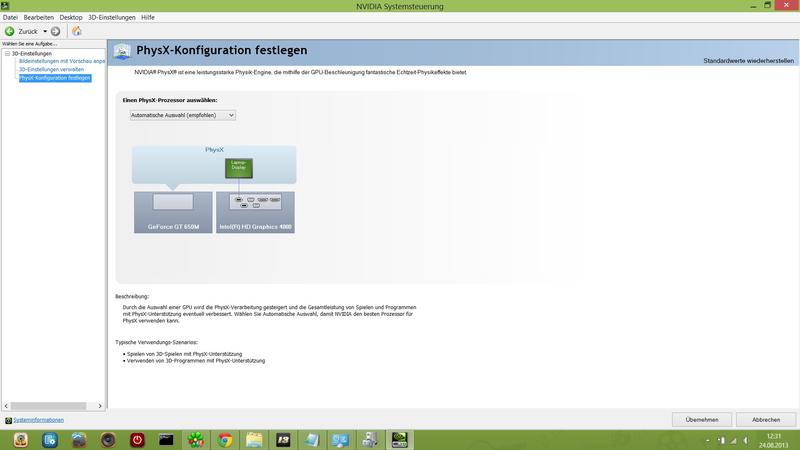Click the Intel(R) HD Graphics 4000 card in the diagram
Viewport: 800px width, 450px height.
pyautogui.click(x=255, y=212)
